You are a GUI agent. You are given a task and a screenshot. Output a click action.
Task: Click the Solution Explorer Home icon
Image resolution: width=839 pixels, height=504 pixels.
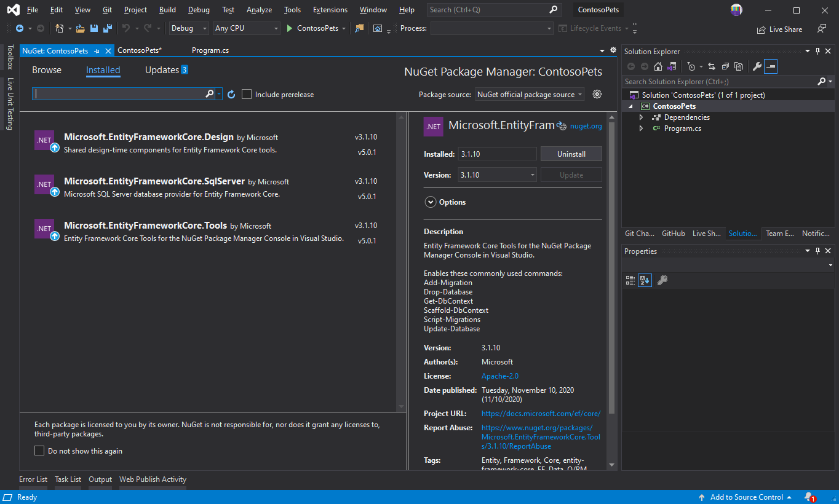pyautogui.click(x=658, y=66)
